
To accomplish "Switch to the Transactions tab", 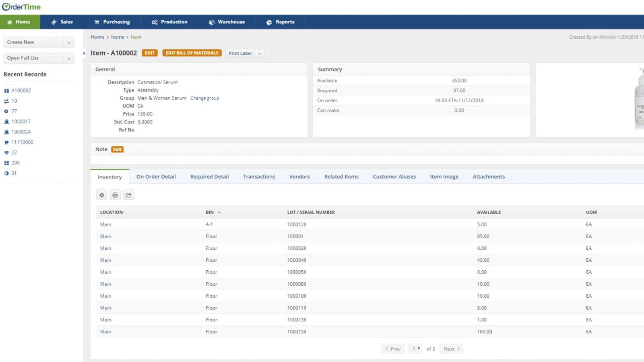I will pos(259,177).
